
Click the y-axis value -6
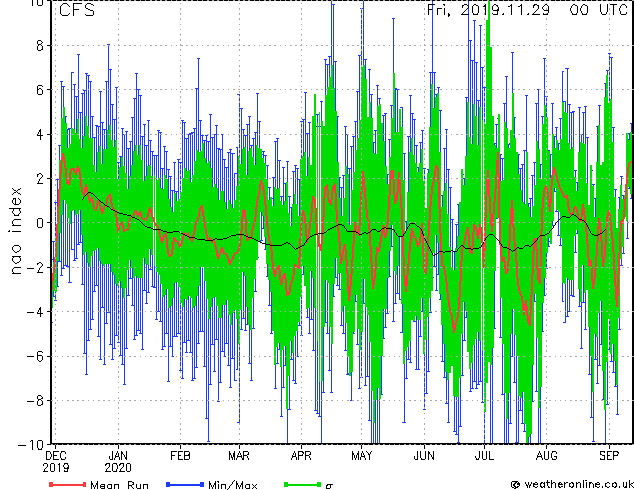click(35, 356)
